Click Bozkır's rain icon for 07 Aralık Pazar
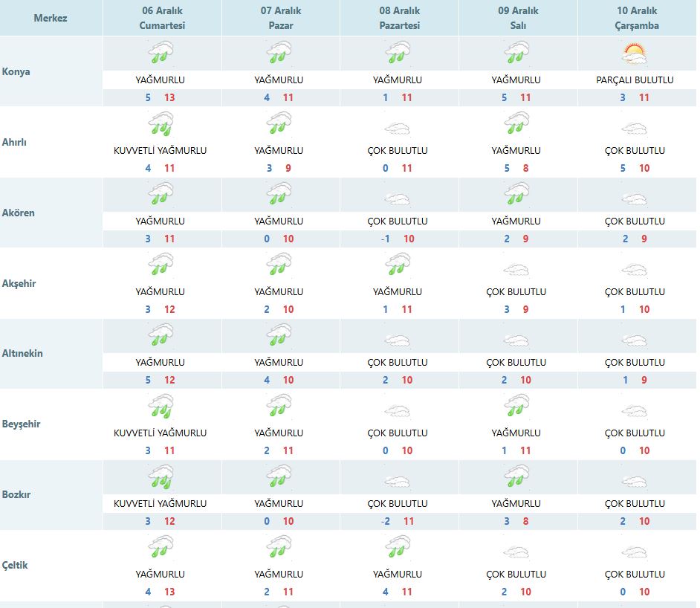The image size is (700, 608). pos(279,477)
